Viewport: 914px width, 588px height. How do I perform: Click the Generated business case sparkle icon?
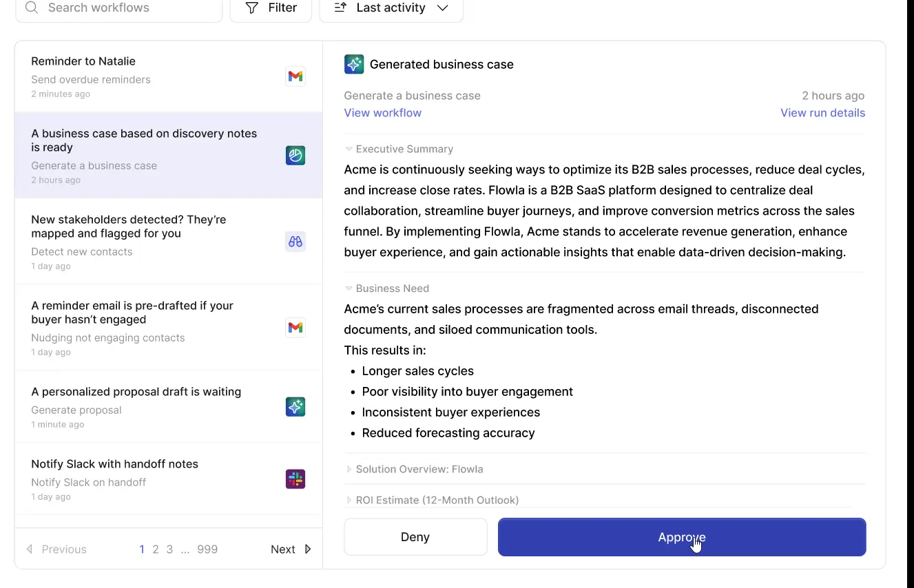pyautogui.click(x=354, y=64)
